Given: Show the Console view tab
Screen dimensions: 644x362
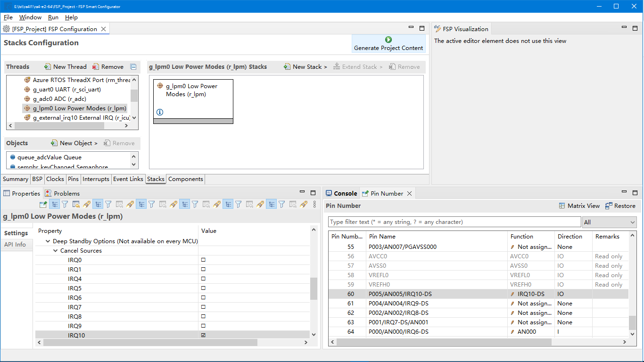Looking at the screenshot, I should 341,193.
